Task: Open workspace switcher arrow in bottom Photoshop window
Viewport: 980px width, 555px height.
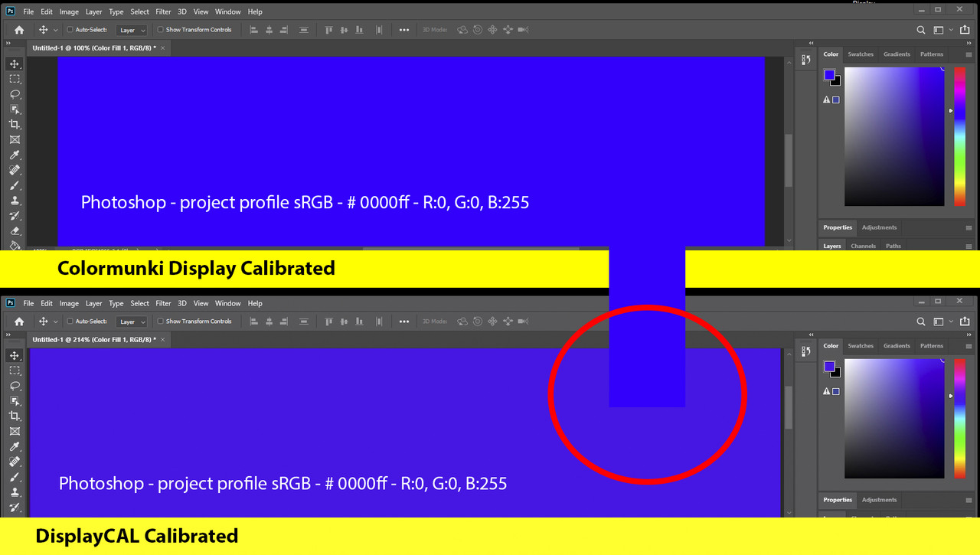Action: [x=951, y=322]
